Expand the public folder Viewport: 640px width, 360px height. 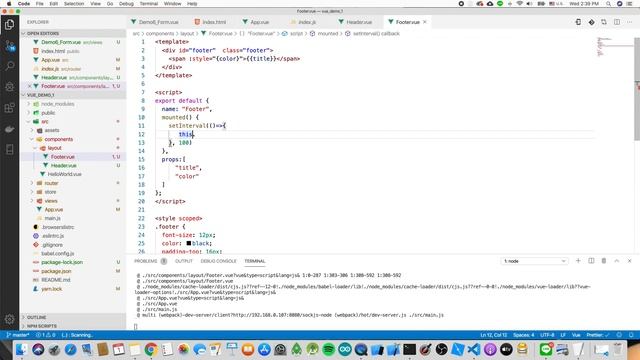coord(48,113)
